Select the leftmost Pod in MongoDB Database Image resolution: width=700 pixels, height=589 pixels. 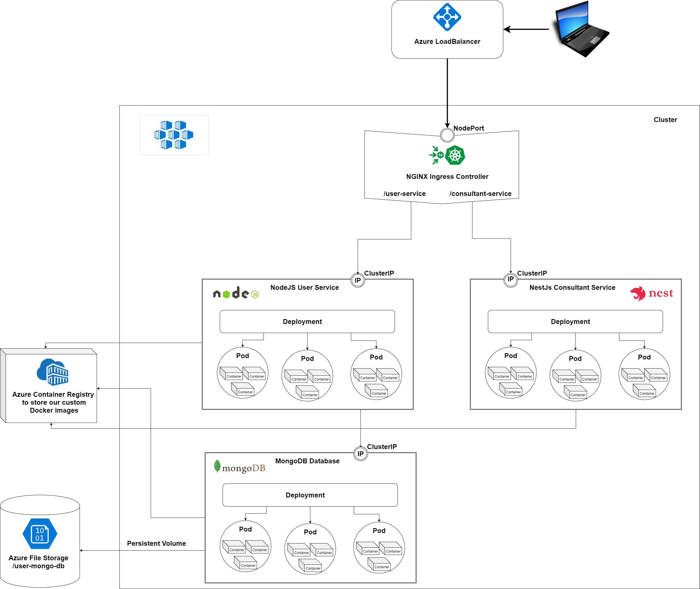click(245, 547)
